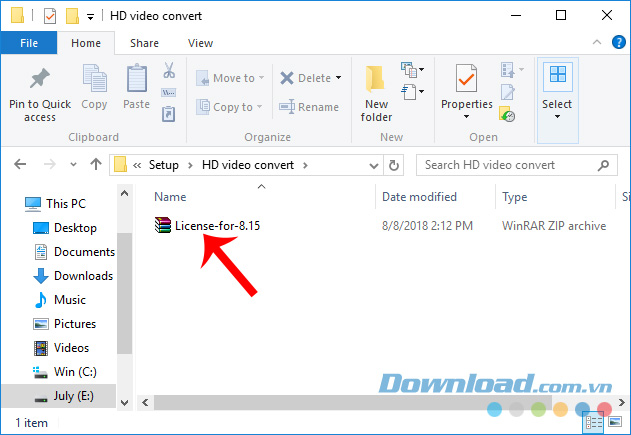Click the Paste clipboard icon

137,78
